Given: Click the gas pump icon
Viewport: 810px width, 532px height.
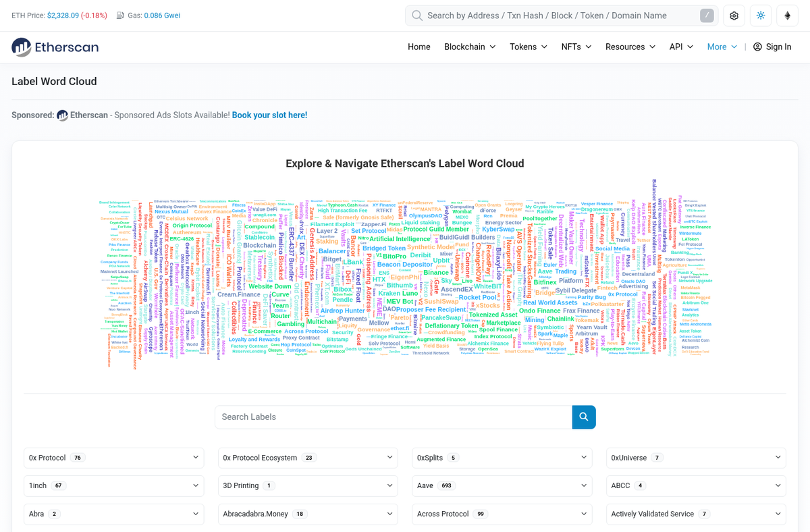Looking at the screenshot, I should (120, 16).
